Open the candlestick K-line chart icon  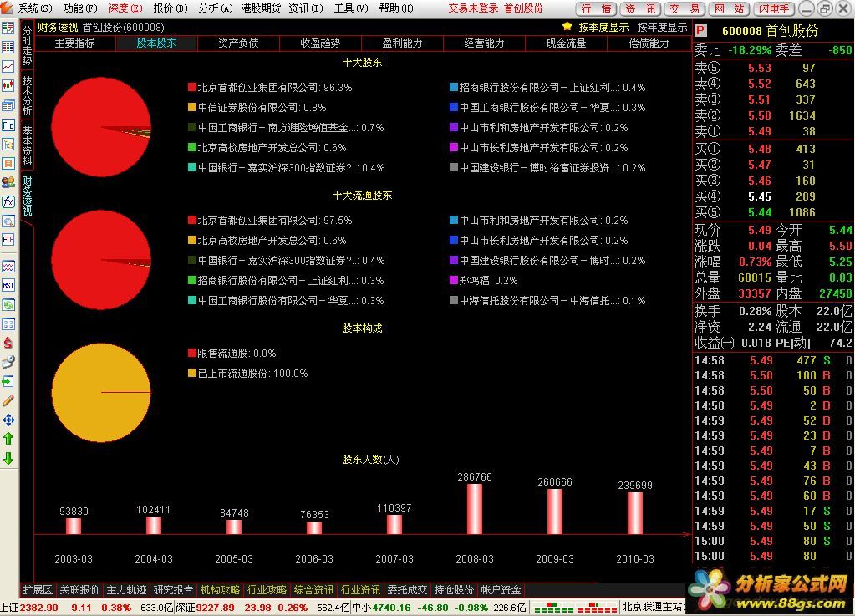(8, 85)
